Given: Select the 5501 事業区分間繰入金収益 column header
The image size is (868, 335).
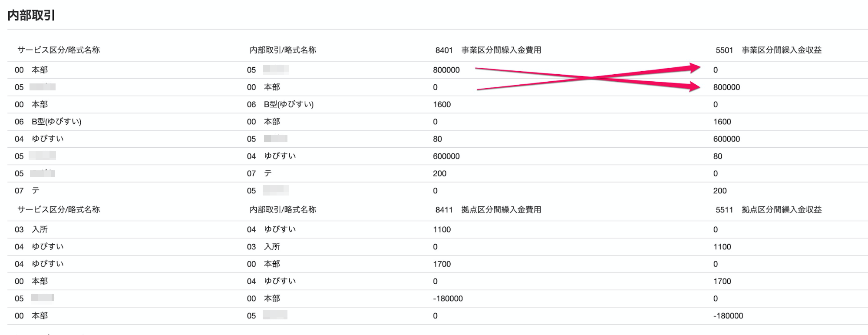Looking at the screenshot, I should coord(769,50).
